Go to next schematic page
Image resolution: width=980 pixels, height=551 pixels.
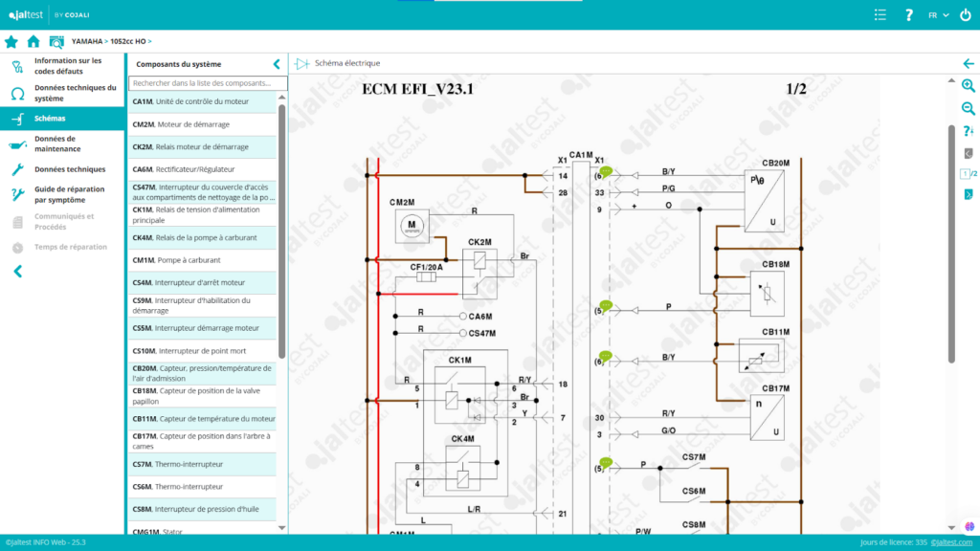(x=968, y=194)
